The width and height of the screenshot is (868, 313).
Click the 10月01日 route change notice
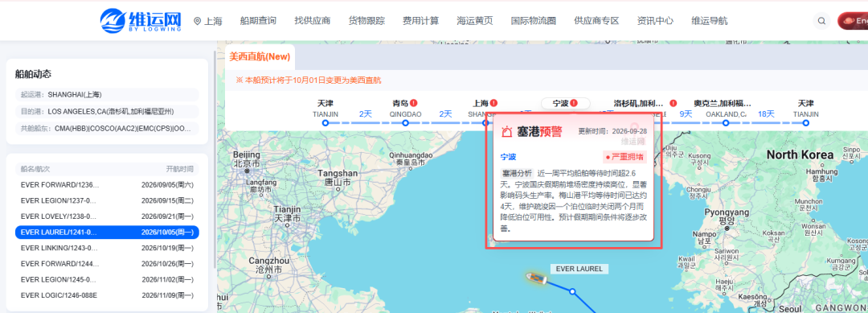click(x=309, y=80)
